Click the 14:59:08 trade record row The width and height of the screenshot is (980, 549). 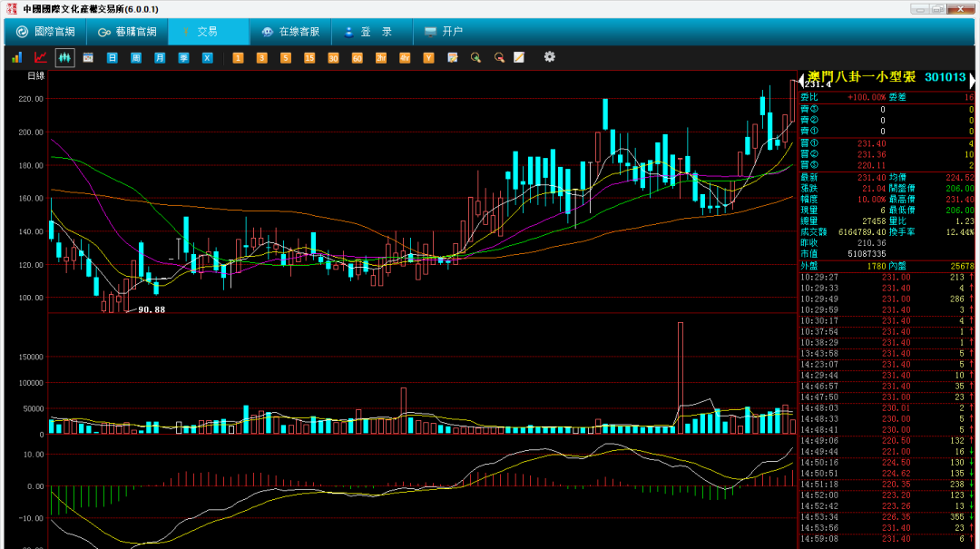(887, 539)
